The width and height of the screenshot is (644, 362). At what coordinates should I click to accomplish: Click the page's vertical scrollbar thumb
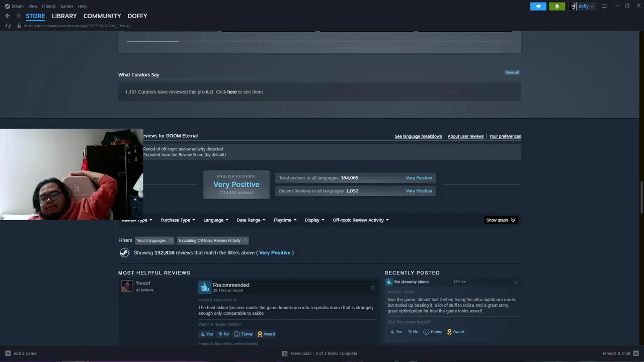(641, 199)
